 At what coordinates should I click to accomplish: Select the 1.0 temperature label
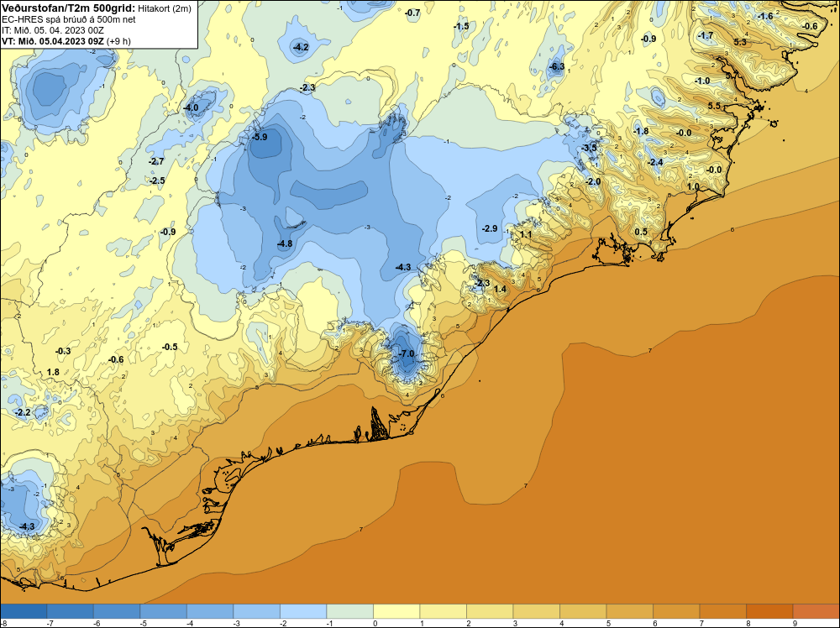point(693,187)
